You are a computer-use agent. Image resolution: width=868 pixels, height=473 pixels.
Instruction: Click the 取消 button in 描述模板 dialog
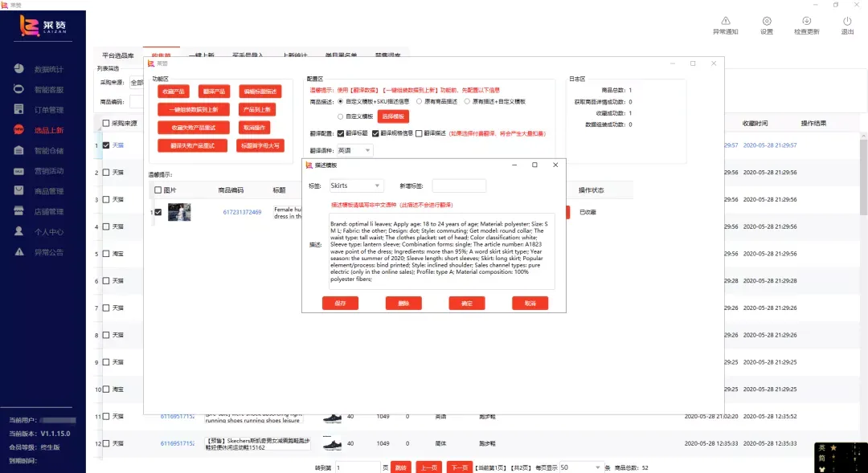coord(530,304)
